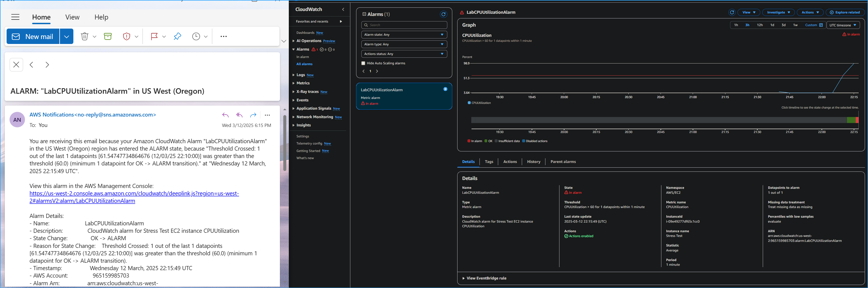The height and width of the screenshot is (288, 868).
Task: Switch to the History tab
Action: (x=533, y=161)
